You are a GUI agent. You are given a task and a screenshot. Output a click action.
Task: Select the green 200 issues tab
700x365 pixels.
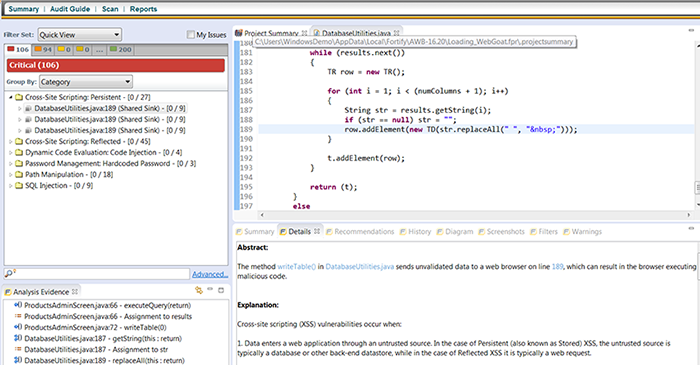point(121,50)
